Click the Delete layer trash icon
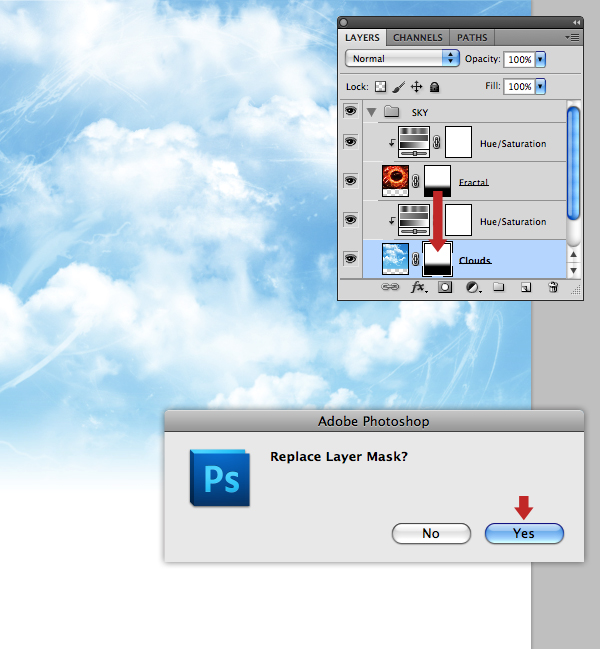 tap(553, 287)
